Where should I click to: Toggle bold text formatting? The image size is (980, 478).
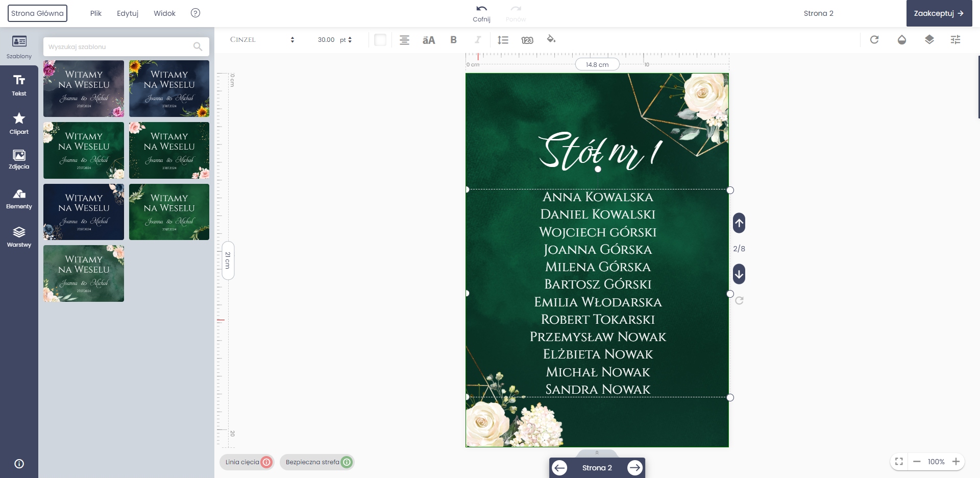453,40
